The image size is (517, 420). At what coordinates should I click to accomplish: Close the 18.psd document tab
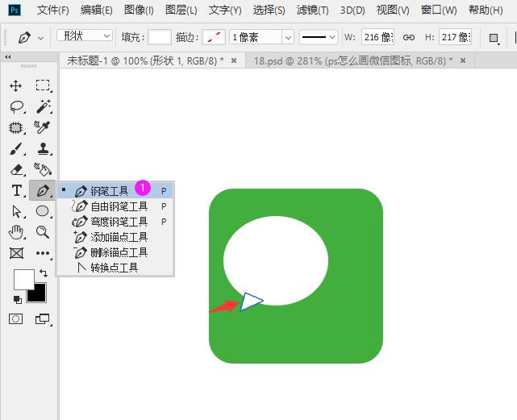pyautogui.click(x=463, y=60)
